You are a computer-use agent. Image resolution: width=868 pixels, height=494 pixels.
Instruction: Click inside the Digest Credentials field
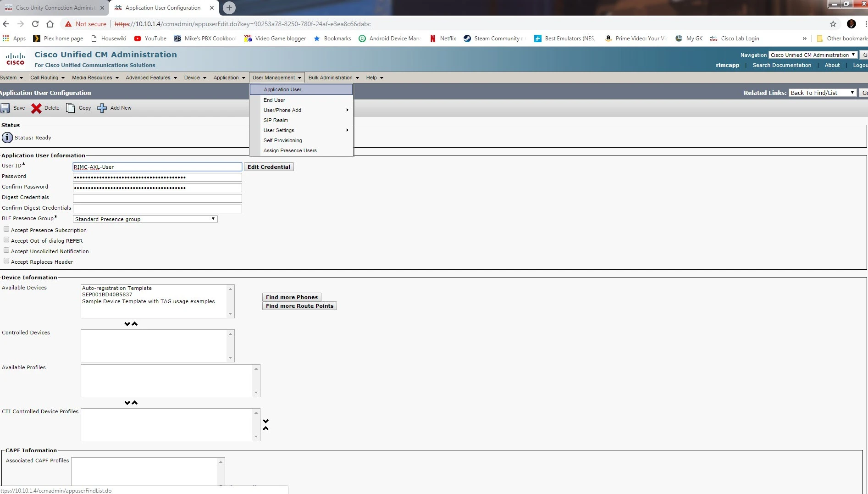tap(157, 198)
